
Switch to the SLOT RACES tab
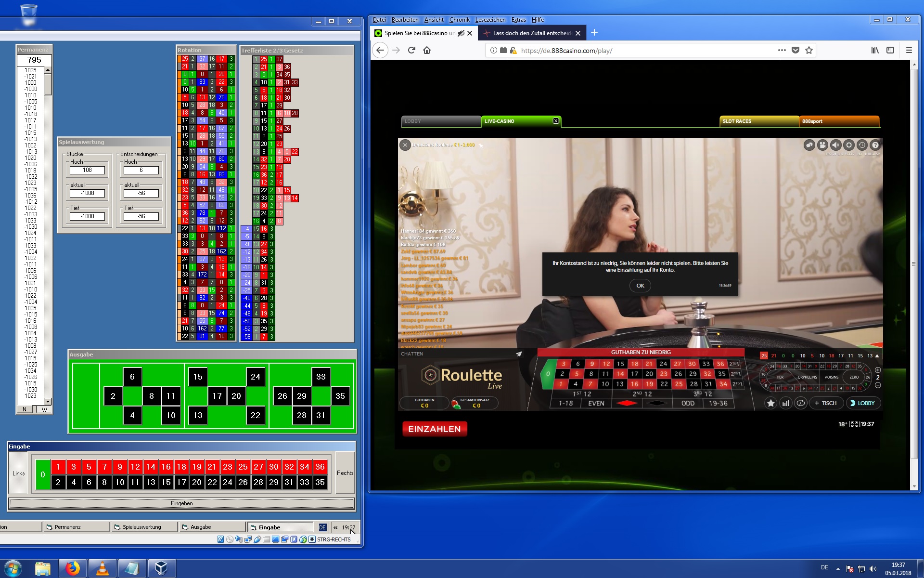coord(759,121)
